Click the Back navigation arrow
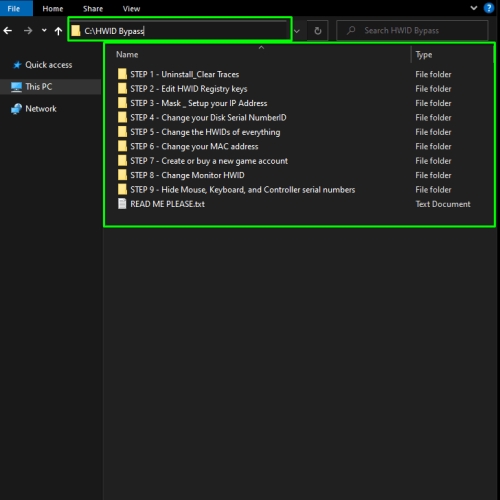500x500 pixels. click(8, 31)
